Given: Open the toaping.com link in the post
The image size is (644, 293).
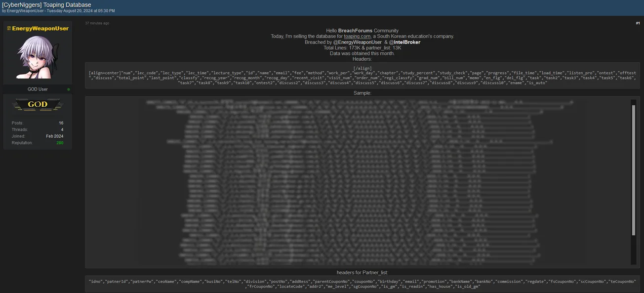Looking at the screenshot, I should (357, 37).
